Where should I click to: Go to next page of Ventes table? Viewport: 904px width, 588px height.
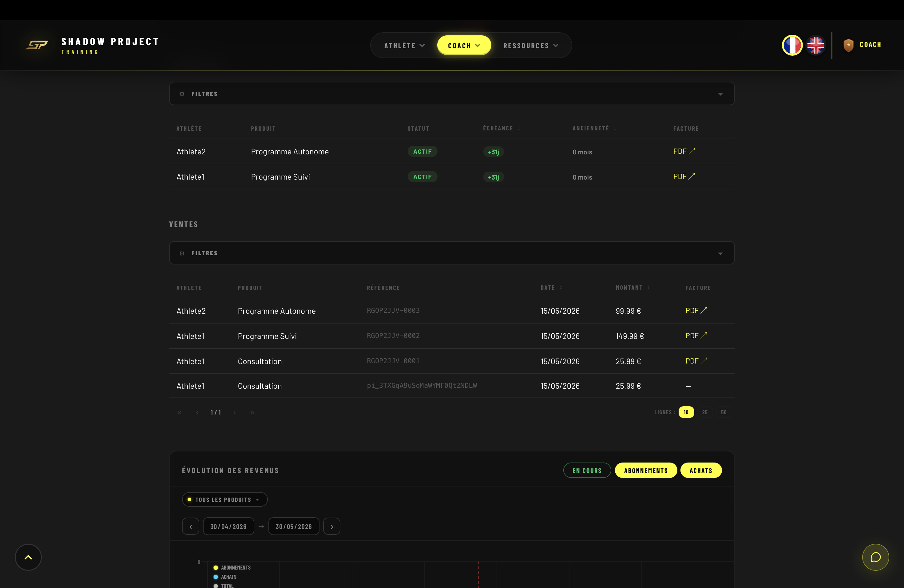tap(234, 412)
